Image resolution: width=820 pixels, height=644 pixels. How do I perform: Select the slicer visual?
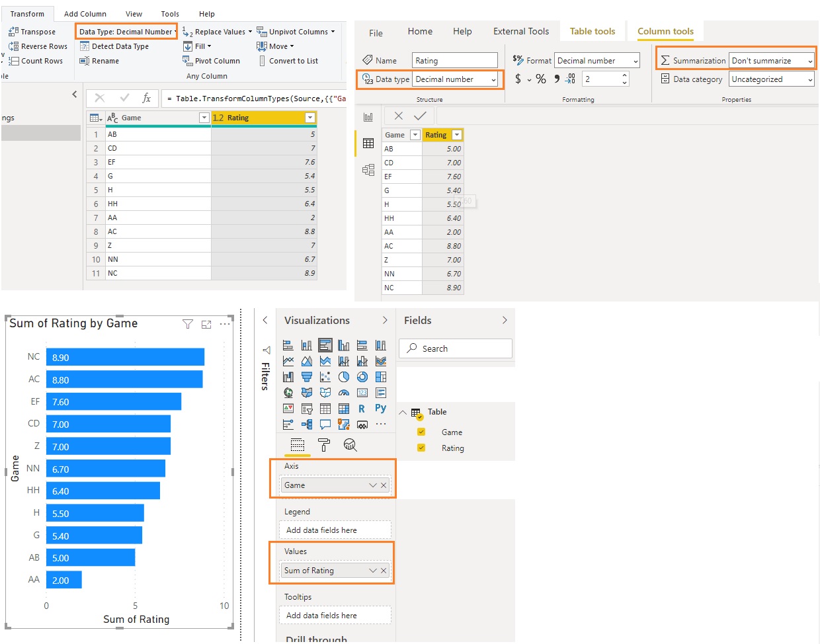click(x=307, y=409)
